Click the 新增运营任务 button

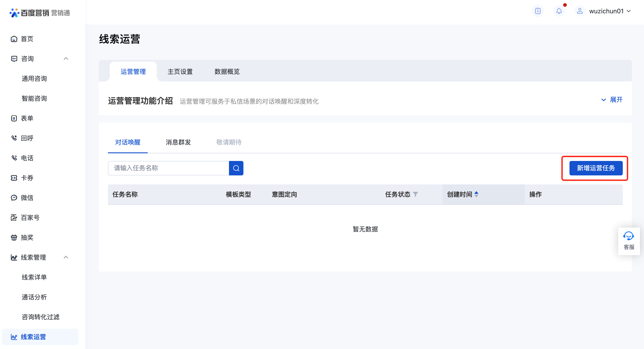pos(596,168)
